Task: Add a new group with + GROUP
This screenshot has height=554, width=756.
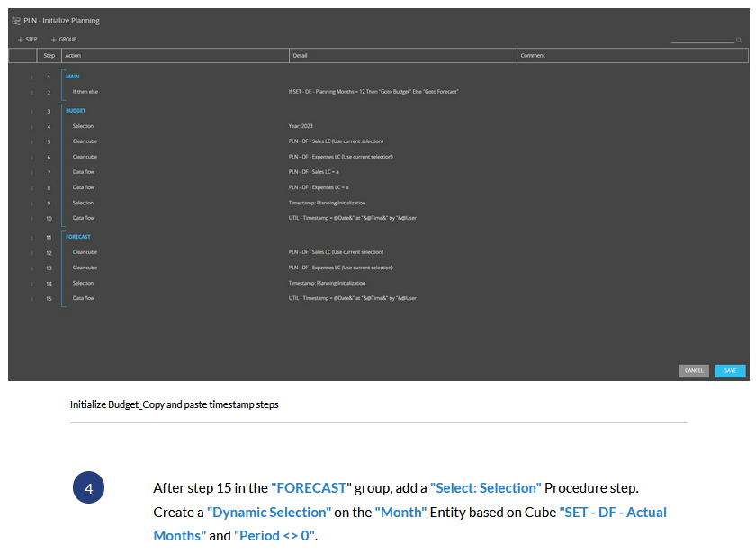Action: pyautogui.click(x=64, y=39)
